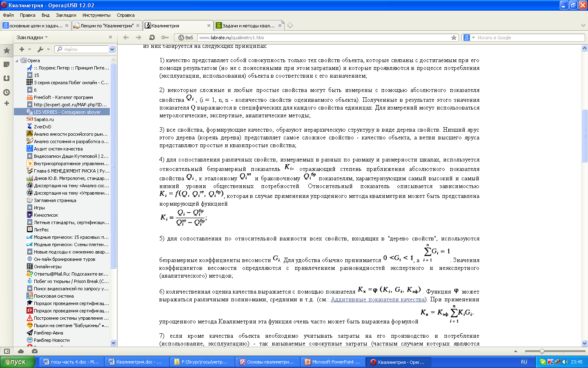This screenshot has height=368, width=588.
Task: Open Он-лайн бронирование туров bookmark
Action: [x=65, y=259]
